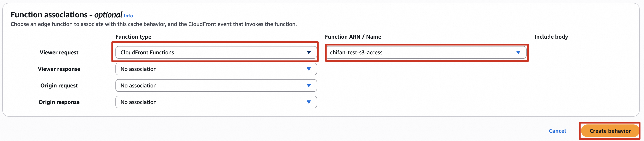Viewport: 644px width, 141px height.
Task: Click the arrow icon beside chifan-test-s3-access
Action: tap(518, 52)
